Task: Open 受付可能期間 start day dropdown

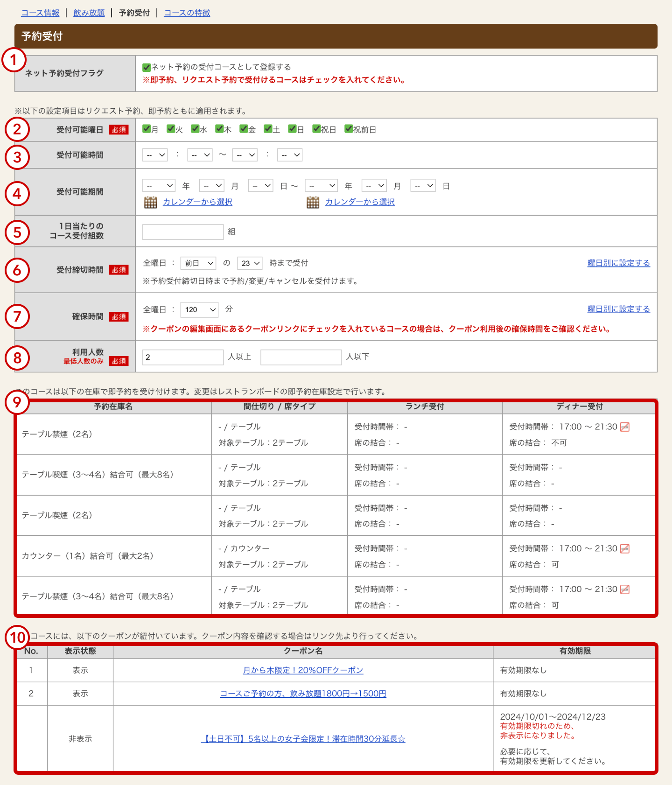Action: coord(260,186)
